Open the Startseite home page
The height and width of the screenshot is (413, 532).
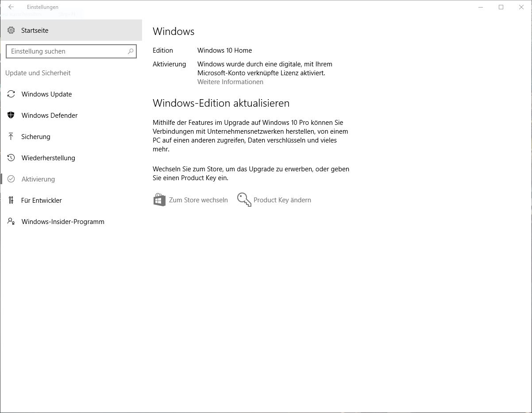coord(71,31)
